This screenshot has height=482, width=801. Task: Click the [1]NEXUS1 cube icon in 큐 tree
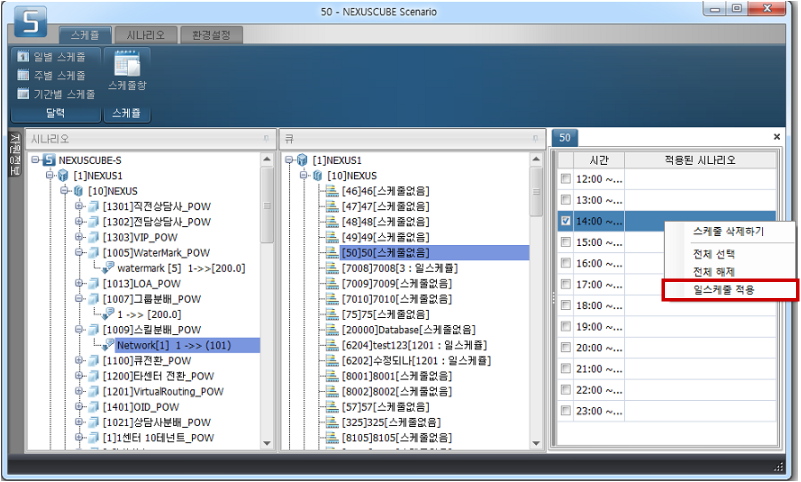pos(302,160)
